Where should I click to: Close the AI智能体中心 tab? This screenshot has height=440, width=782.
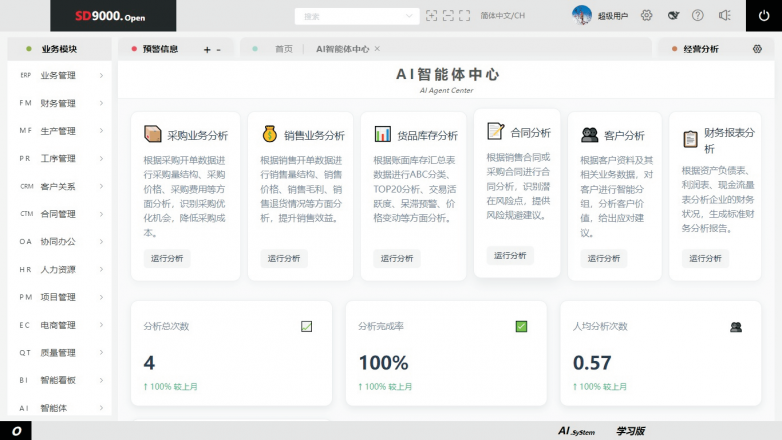377,48
